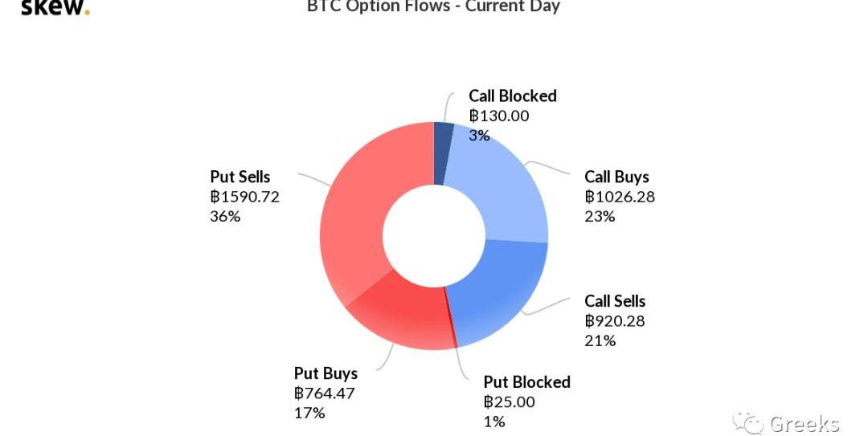Image resolution: width=868 pixels, height=436 pixels.
Task: Click the ₿920.28 Call Sells value
Action: (615, 321)
